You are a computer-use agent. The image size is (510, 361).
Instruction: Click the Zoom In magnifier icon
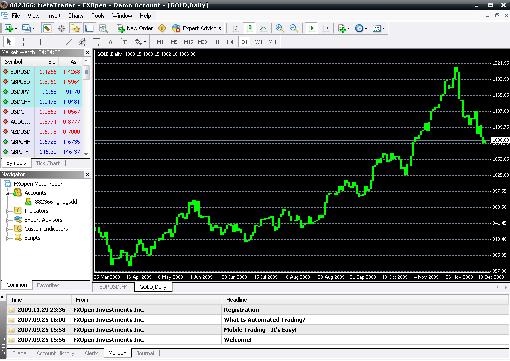click(x=279, y=28)
